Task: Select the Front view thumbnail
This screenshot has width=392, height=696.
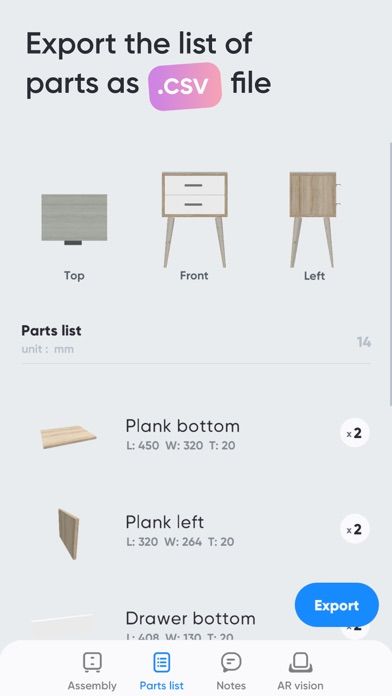Action: pyautogui.click(x=194, y=219)
